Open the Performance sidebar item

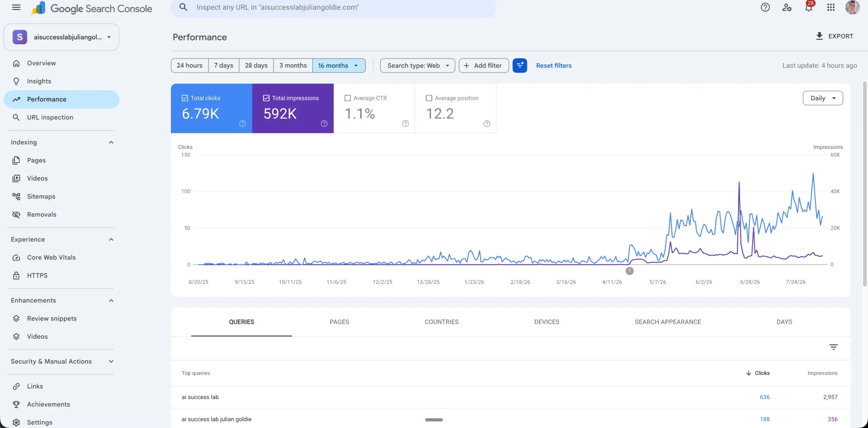(61, 99)
